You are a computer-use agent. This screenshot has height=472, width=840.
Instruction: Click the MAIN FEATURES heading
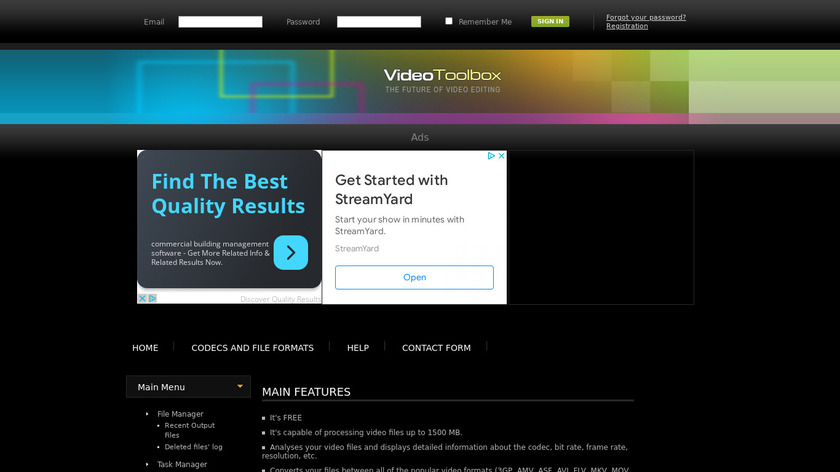[x=306, y=392]
